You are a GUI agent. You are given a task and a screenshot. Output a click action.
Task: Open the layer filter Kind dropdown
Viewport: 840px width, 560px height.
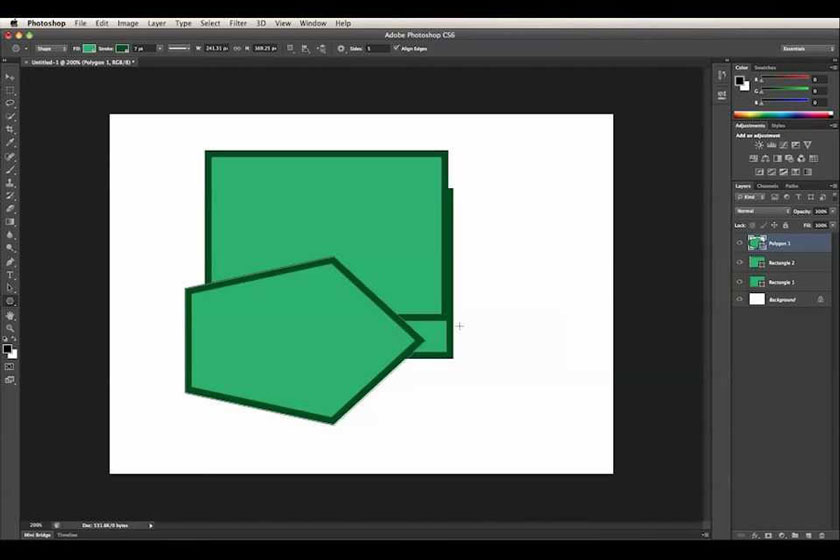click(x=751, y=198)
